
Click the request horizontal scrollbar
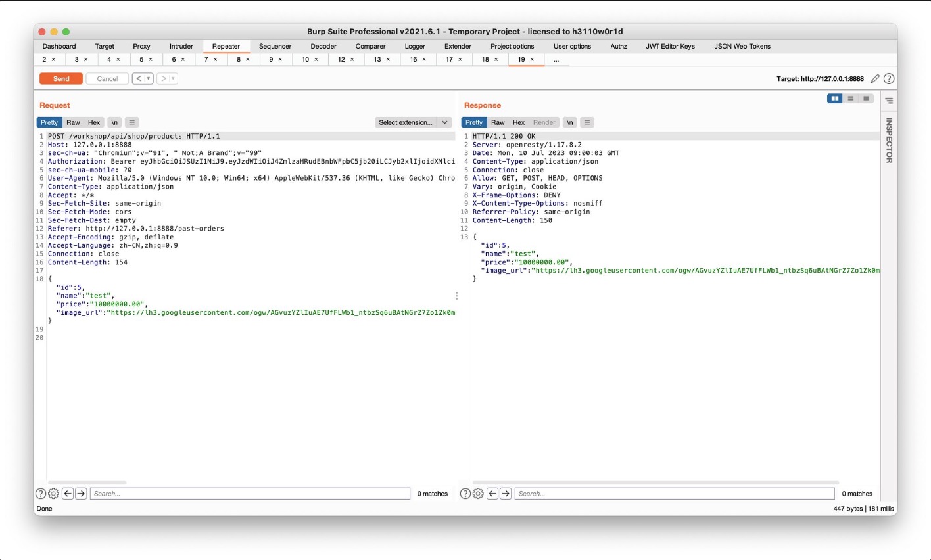(87, 482)
